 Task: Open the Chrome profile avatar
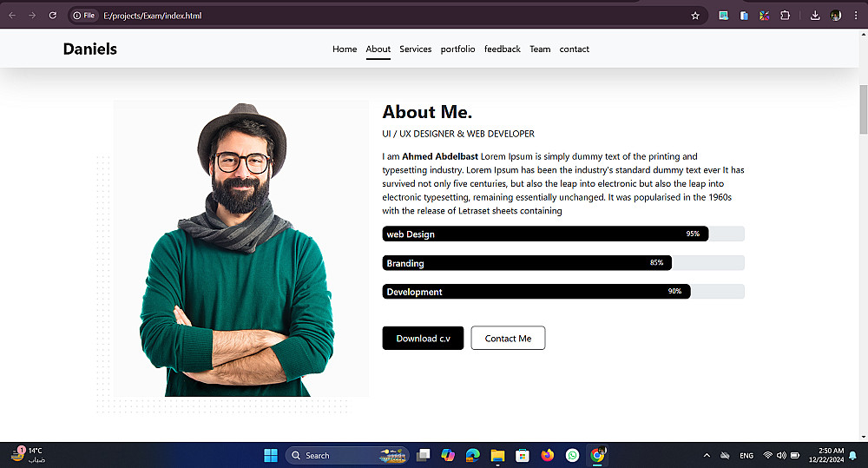pyautogui.click(x=836, y=16)
